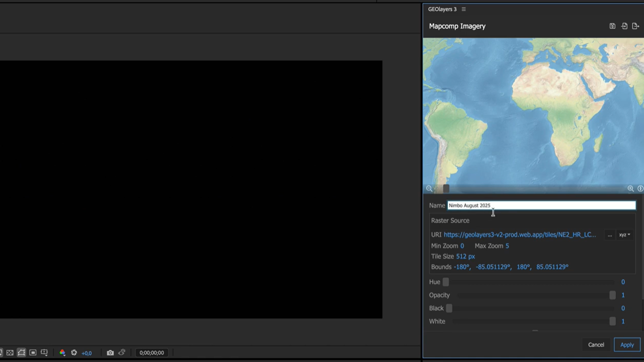Click the reset exposure aperture icon

click(74, 353)
